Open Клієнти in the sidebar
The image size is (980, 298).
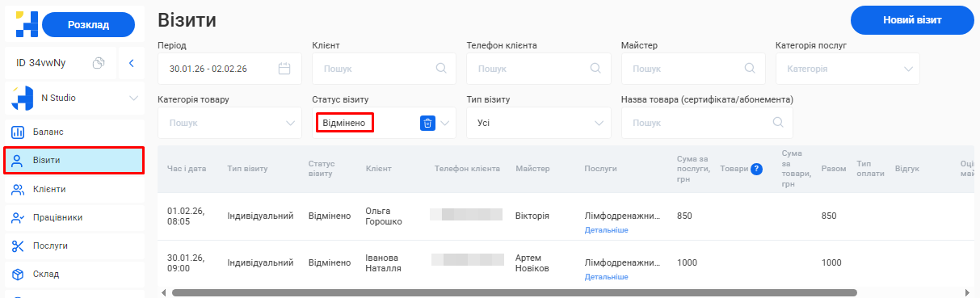(x=74, y=189)
